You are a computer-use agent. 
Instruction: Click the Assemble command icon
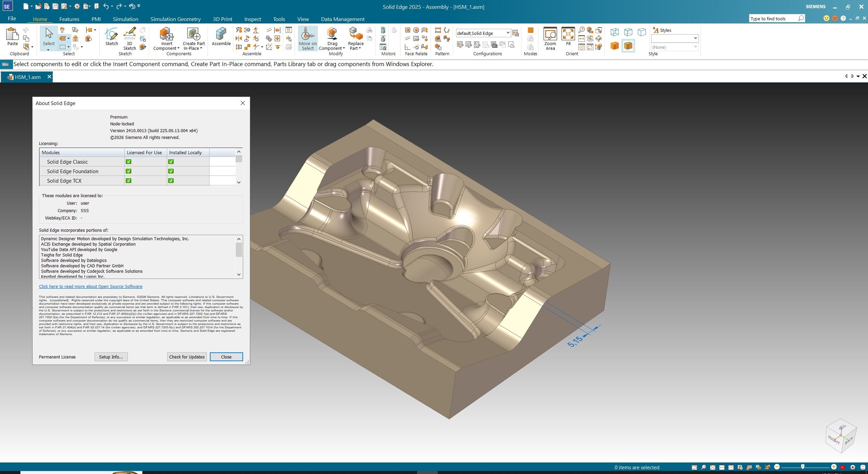coord(221,34)
